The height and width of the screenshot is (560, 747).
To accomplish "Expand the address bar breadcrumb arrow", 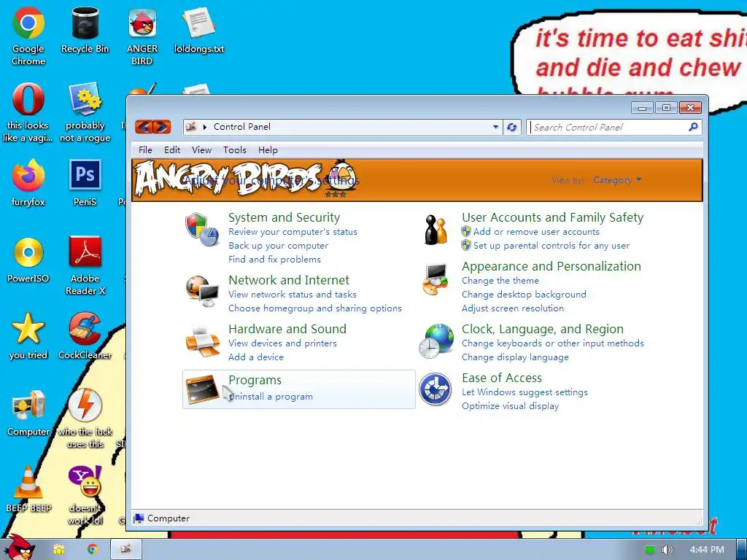I will [x=205, y=127].
